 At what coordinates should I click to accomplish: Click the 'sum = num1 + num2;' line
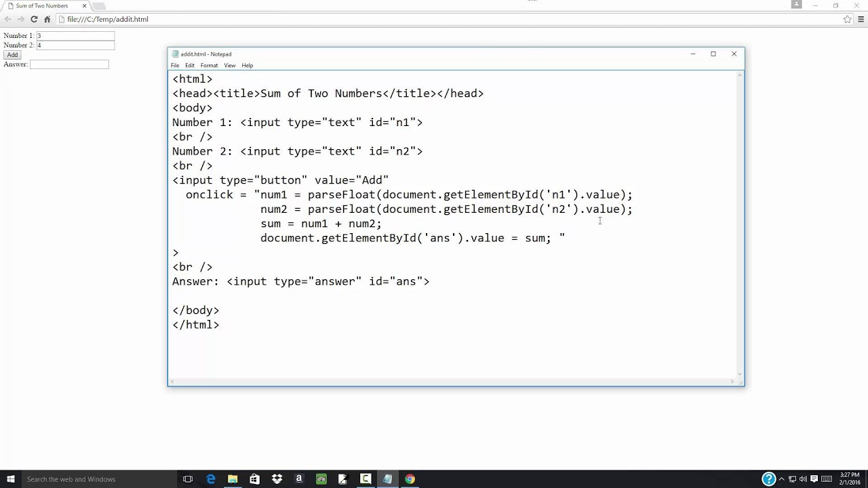(x=321, y=224)
